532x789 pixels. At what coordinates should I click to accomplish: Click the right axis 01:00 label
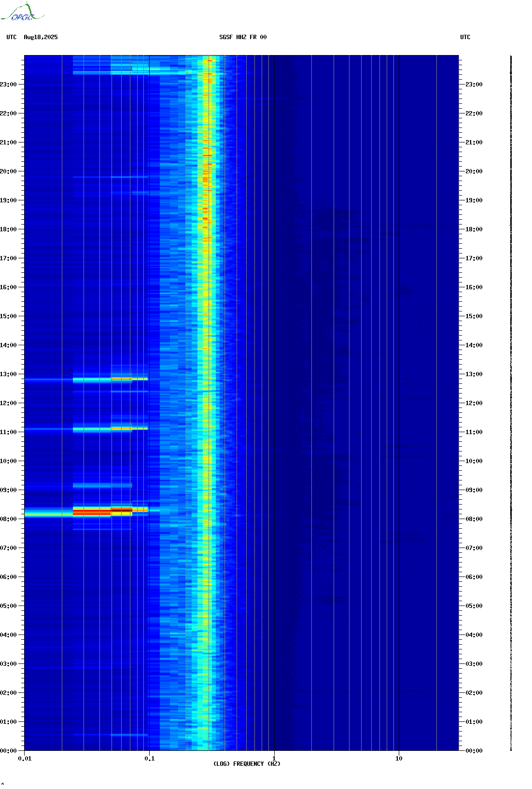pos(474,722)
